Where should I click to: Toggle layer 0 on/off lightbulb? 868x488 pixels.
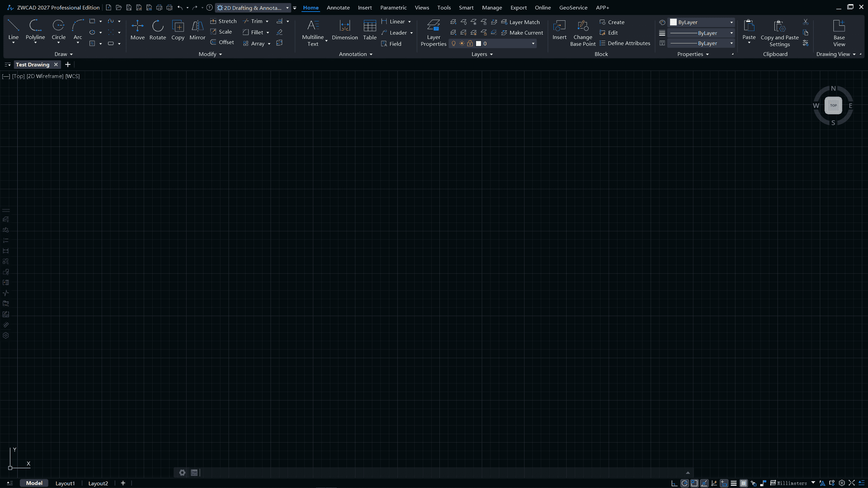pyautogui.click(x=454, y=43)
